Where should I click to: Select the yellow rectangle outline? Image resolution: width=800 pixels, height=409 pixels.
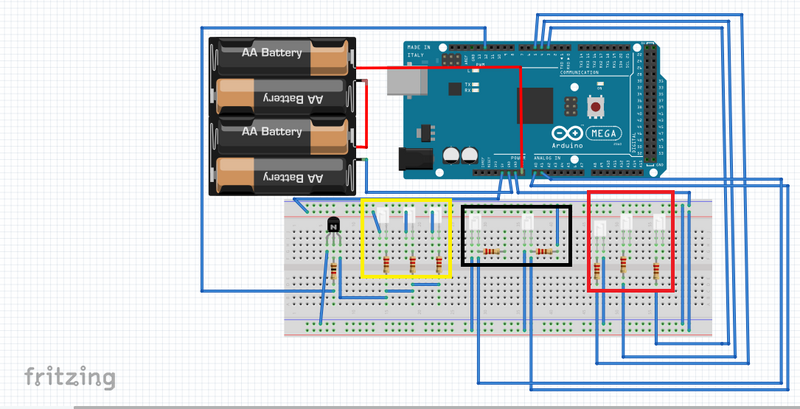tap(361, 238)
